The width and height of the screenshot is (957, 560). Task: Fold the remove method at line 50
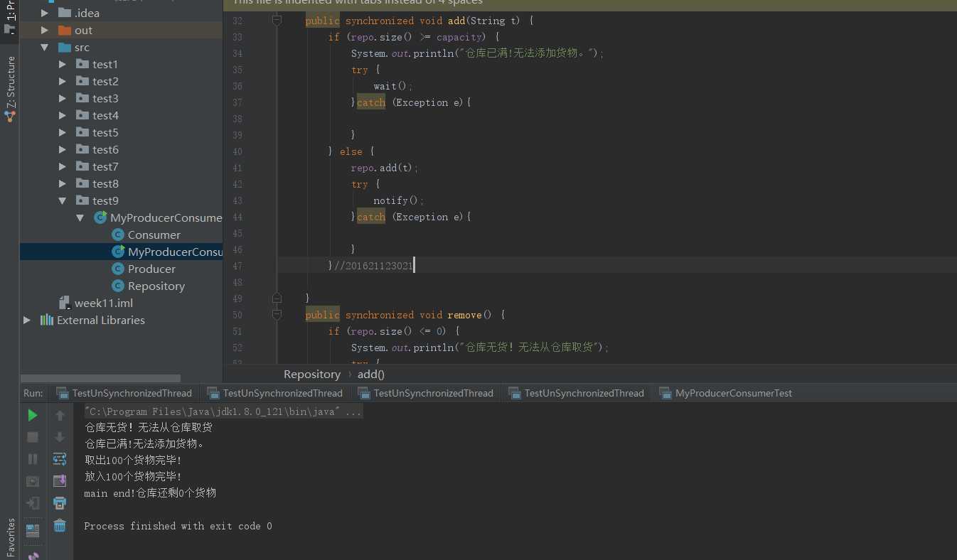tap(277, 314)
